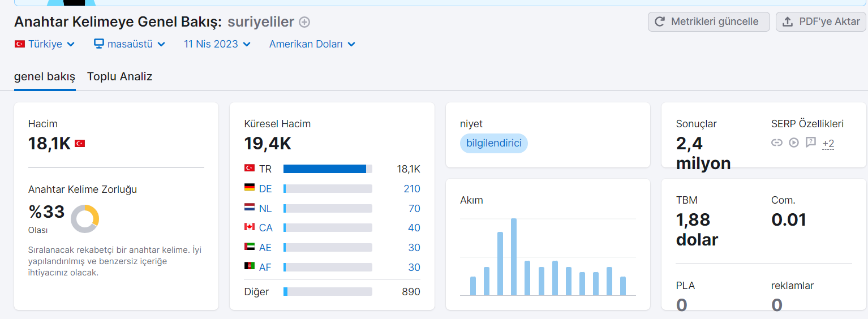
Task: Click the Afghanistan flag in Küresel Hacim list
Action: (249, 266)
